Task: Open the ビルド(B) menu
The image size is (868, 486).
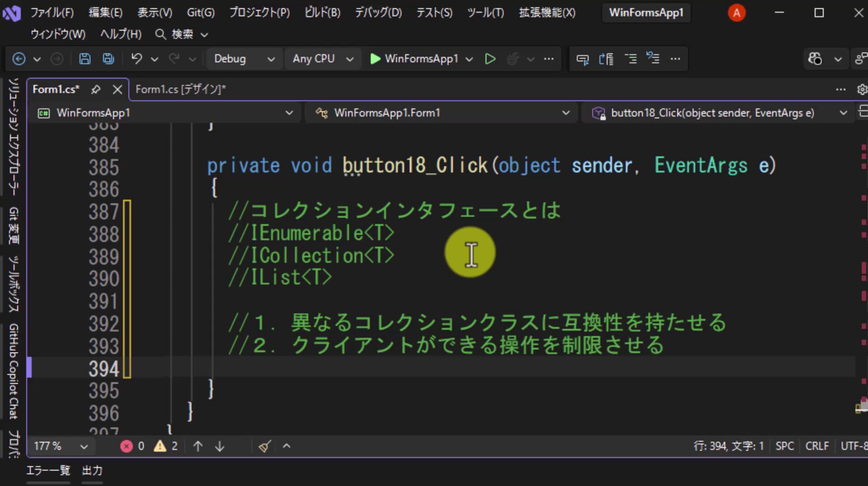Action: pos(322,13)
